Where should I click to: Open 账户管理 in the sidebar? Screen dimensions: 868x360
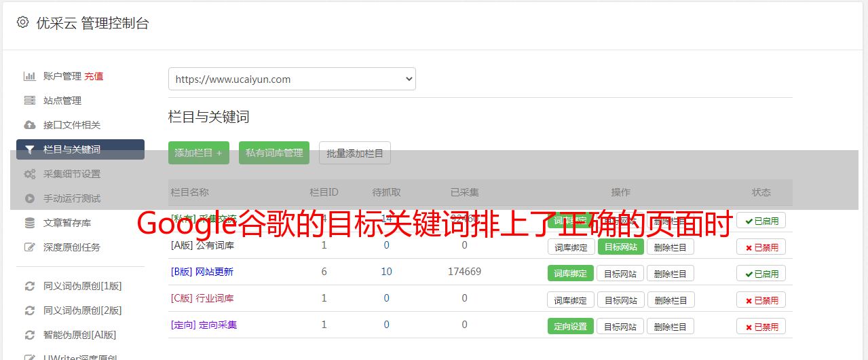tap(62, 76)
